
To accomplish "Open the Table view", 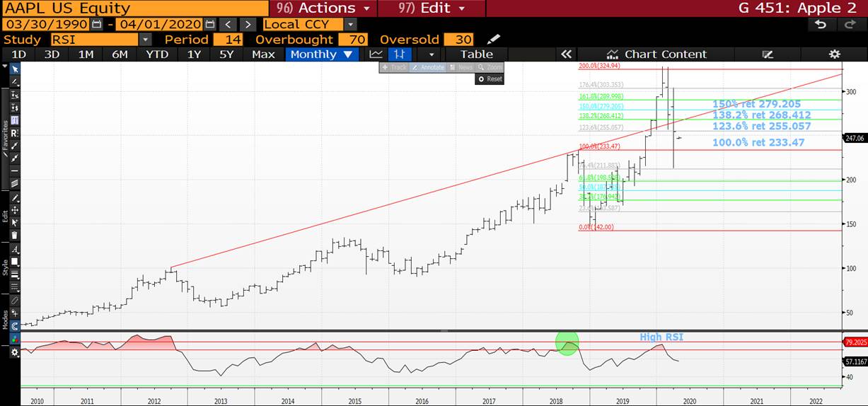I will (477, 54).
